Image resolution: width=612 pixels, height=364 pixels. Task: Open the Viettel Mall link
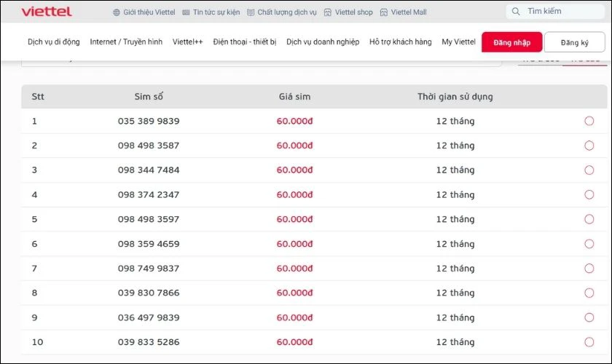tap(409, 12)
